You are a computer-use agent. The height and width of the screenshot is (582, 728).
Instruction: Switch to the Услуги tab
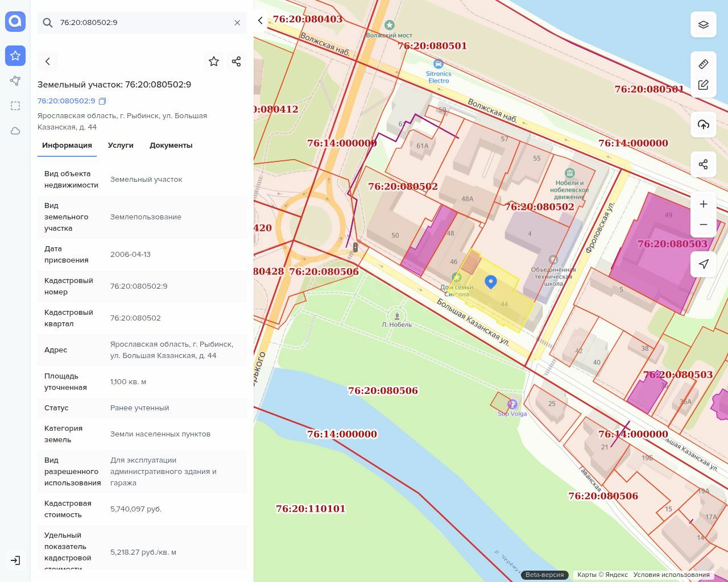pyautogui.click(x=121, y=145)
